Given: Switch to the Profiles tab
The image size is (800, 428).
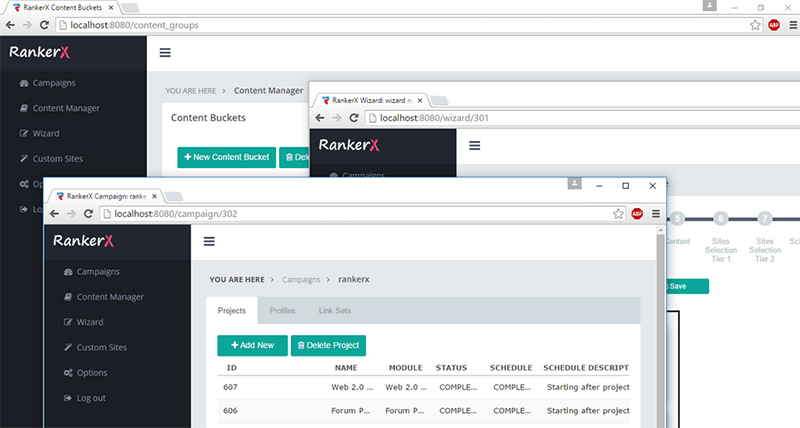Looking at the screenshot, I should click(x=282, y=310).
